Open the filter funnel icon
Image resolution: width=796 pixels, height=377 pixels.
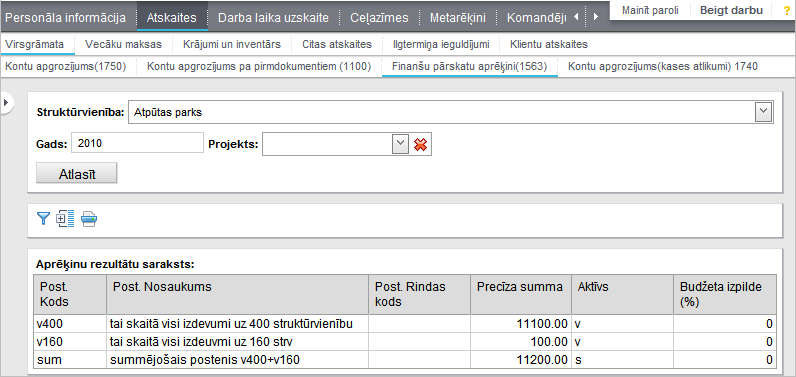pyautogui.click(x=44, y=219)
